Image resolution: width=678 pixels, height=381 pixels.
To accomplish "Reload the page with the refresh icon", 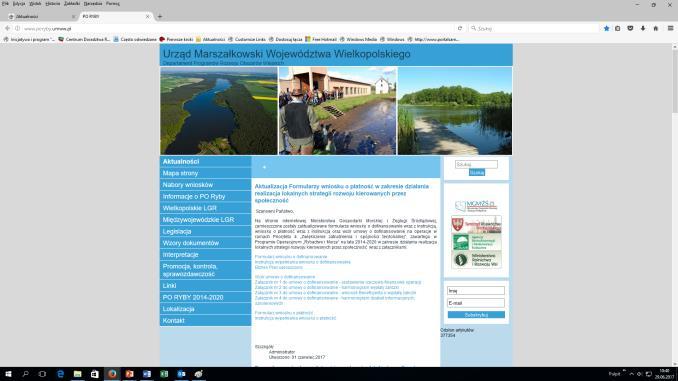I will [460, 28].
